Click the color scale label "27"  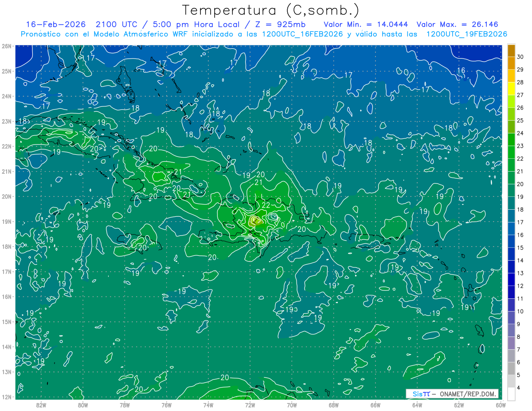tap(520, 95)
